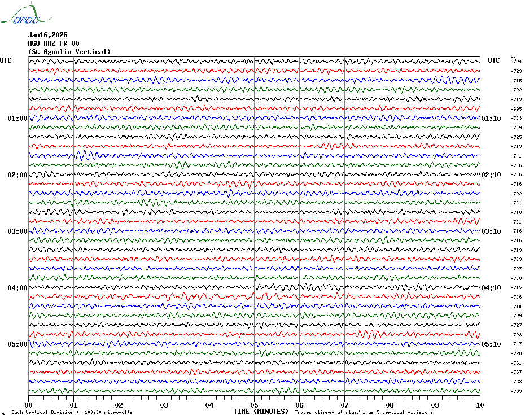Click the DC value '-737'
The image size is (525, 420).
[x=517, y=372]
